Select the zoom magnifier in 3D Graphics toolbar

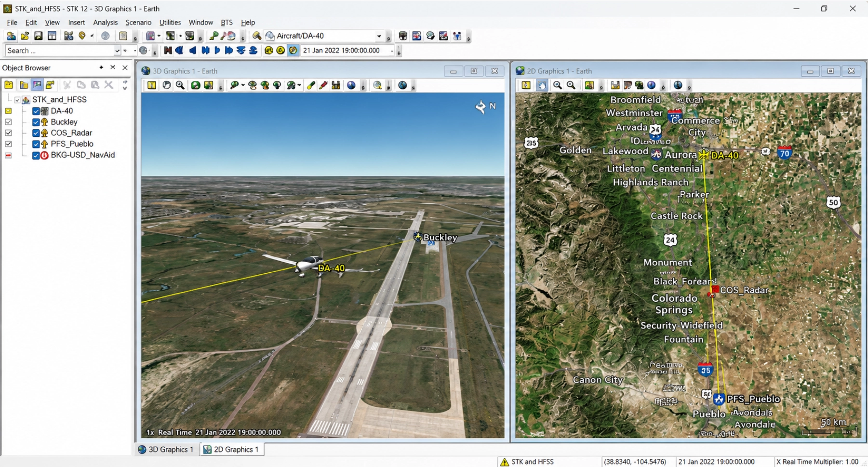[180, 85]
